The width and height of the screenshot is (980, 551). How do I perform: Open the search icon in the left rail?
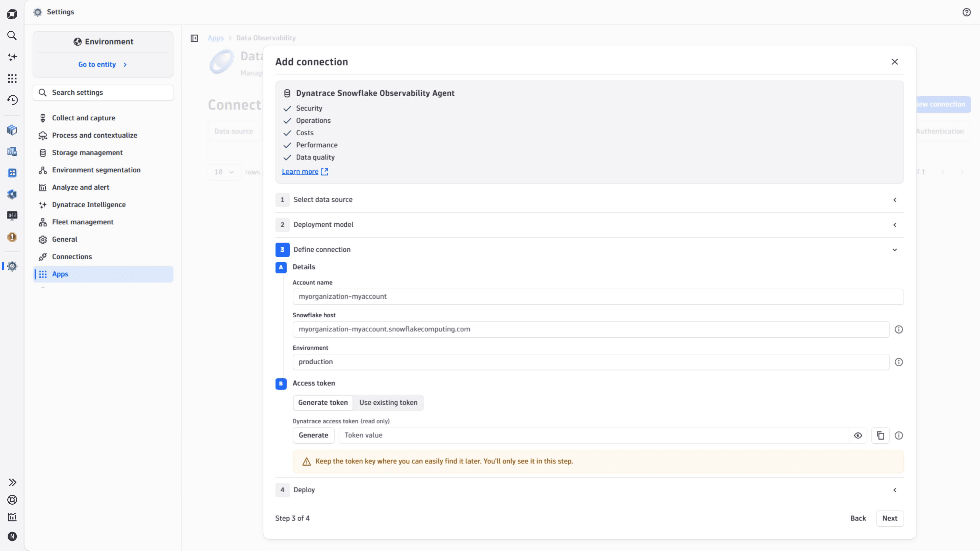click(12, 35)
